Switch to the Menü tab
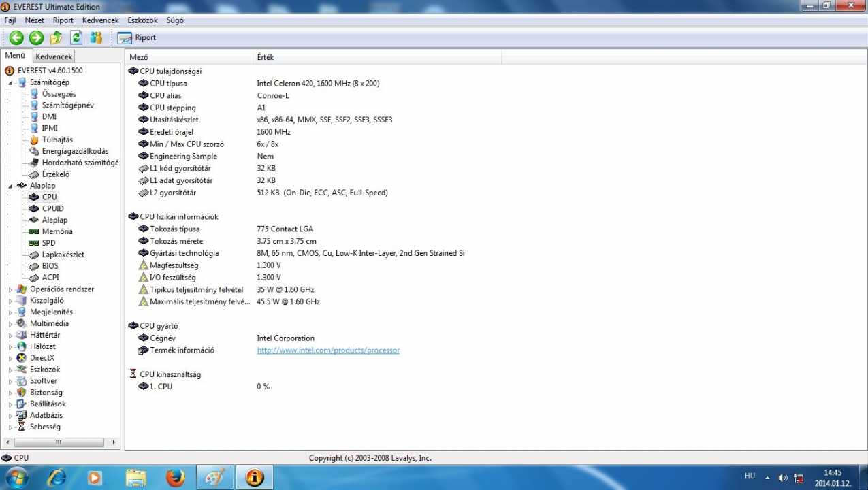 click(15, 56)
